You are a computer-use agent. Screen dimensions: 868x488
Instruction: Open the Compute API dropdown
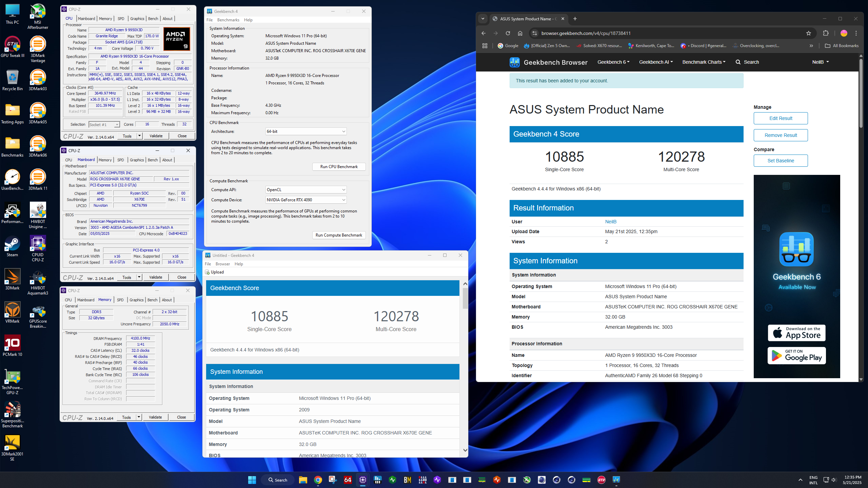point(306,189)
